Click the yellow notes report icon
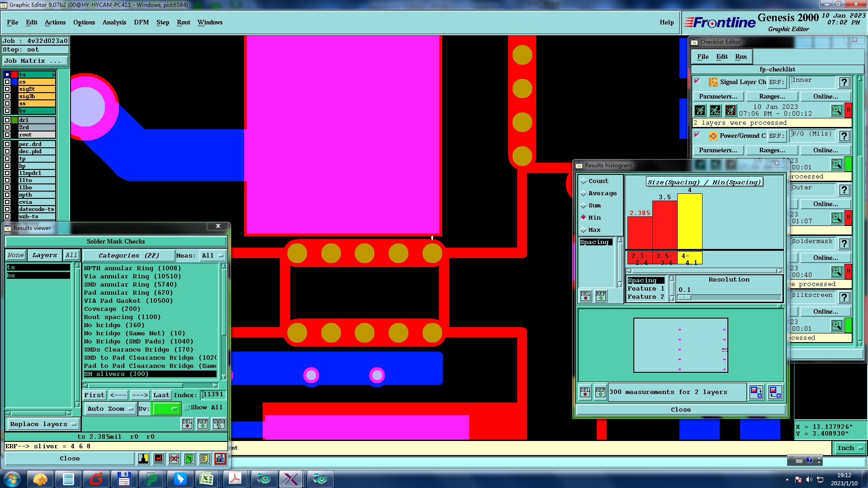This screenshot has width=868, height=488. [x=204, y=459]
